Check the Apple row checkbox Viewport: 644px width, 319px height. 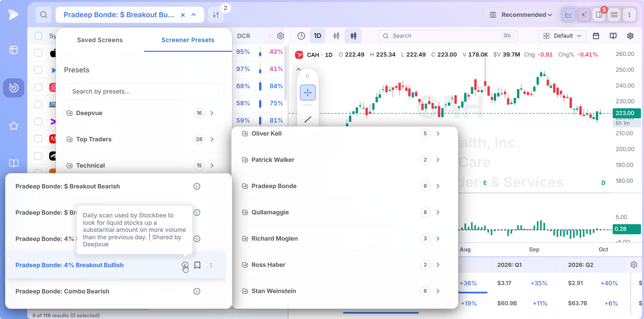38,53
